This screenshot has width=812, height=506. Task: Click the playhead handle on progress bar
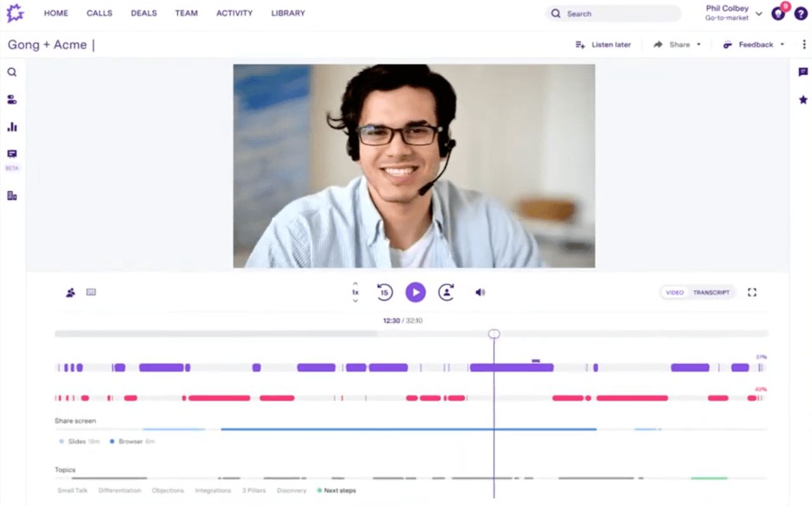[x=494, y=334]
